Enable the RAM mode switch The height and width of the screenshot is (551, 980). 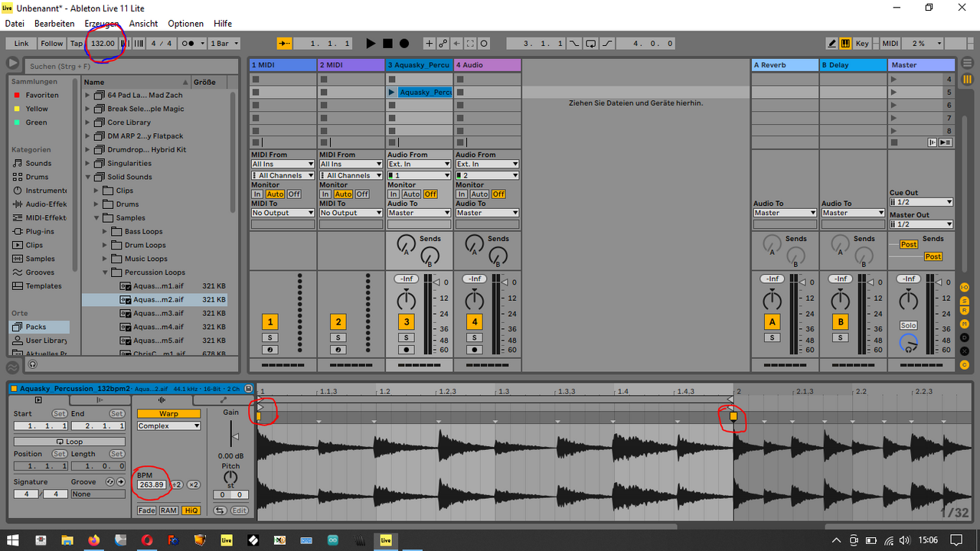(168, 510)
